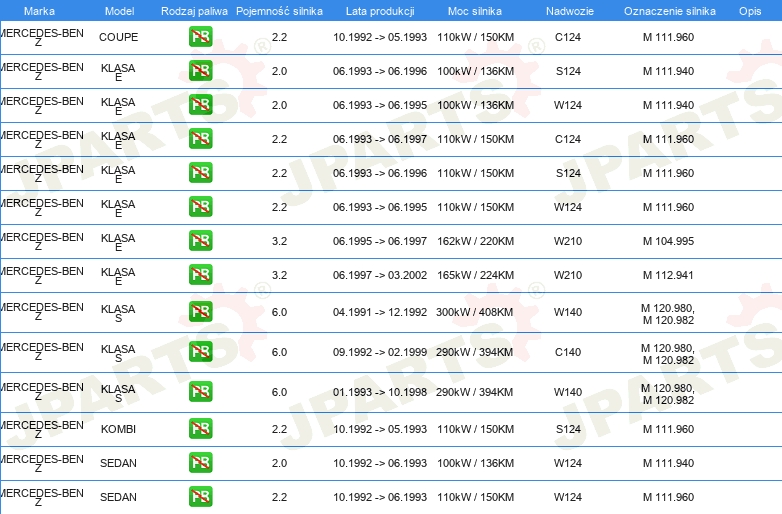This screenshot has width=782, height=514.
Task: Click the fuel icon in the KLASA E 2.0 S124 row
Action: point(200,71)
